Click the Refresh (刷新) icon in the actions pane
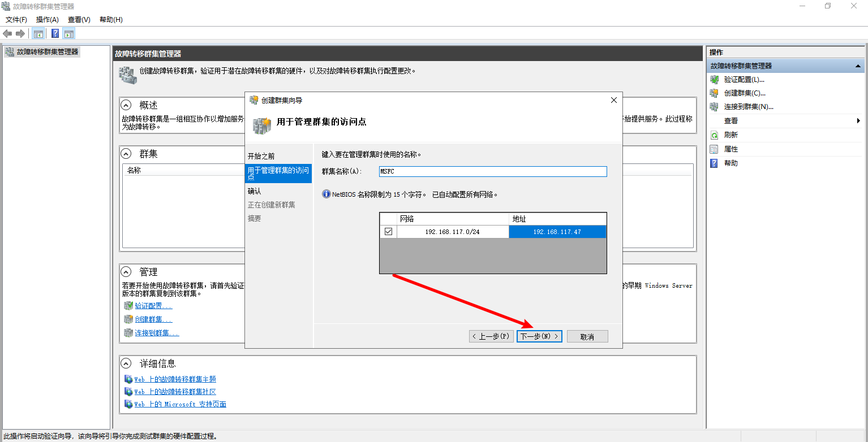The height and width of the screenshot is (442, 868). pos(714,135)
